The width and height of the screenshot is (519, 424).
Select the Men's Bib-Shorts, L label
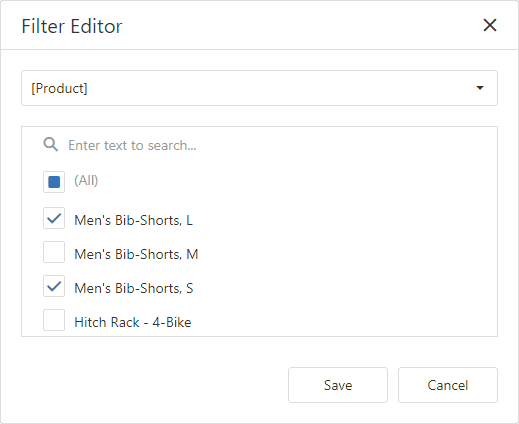pos(133,220)
